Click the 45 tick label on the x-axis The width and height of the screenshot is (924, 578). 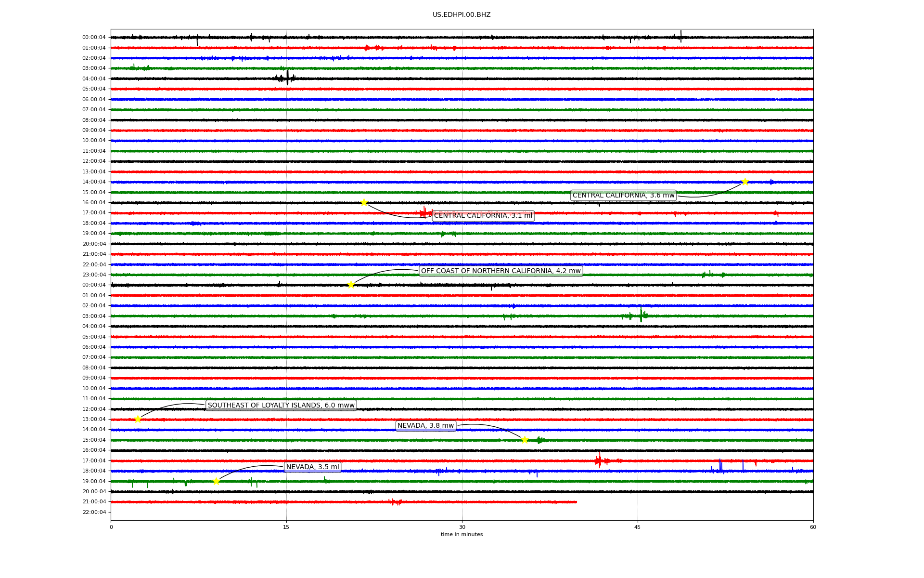click(638, 527)
